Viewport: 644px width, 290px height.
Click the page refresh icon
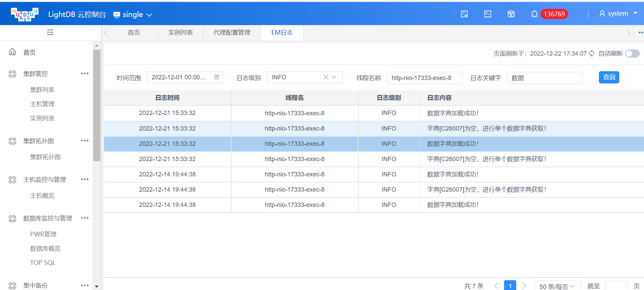[x=591, y=53]
